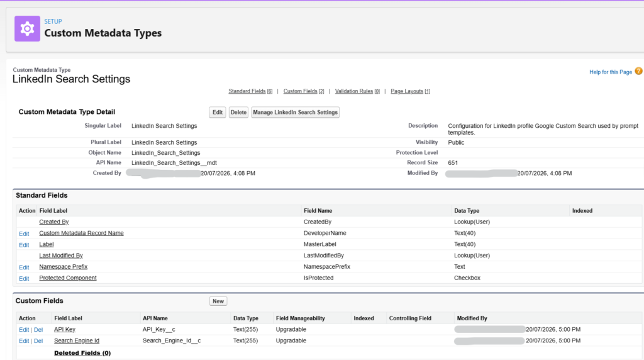Click the Indexed header in Standard Fields

point(582,211)
